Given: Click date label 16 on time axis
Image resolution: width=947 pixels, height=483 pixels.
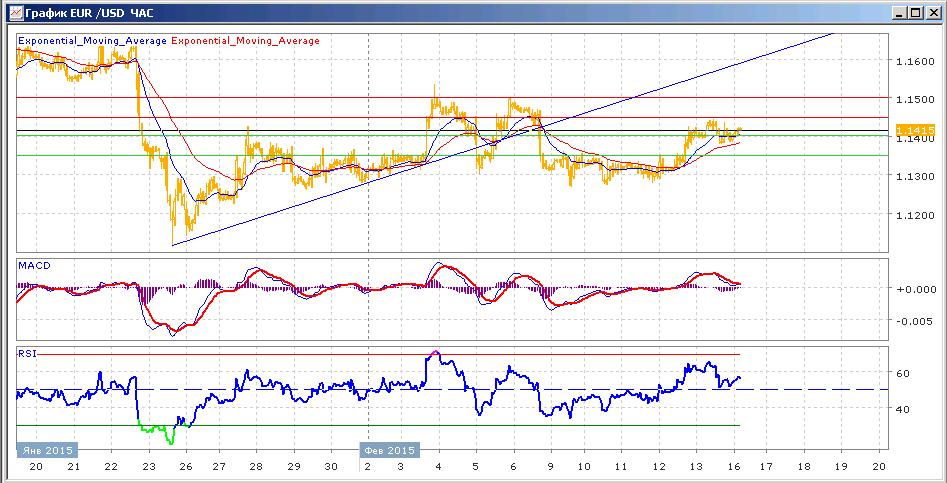Looking at the screenshot, I should [734, 467].
